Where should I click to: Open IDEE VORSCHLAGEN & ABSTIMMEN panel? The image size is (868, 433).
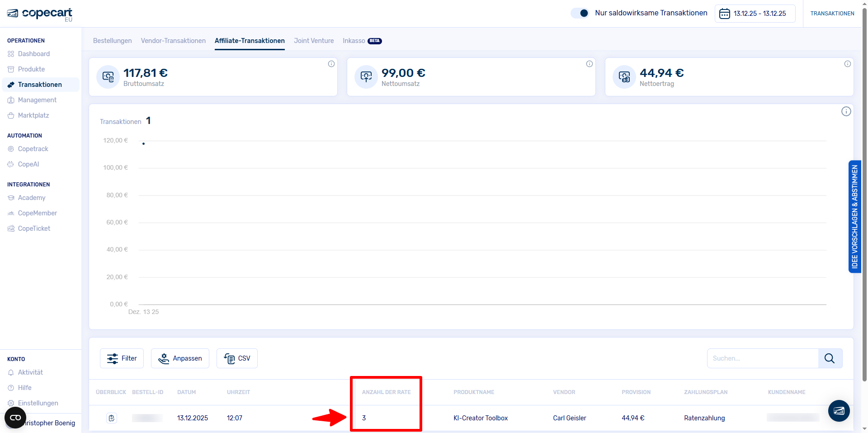(x=854, y=217)
